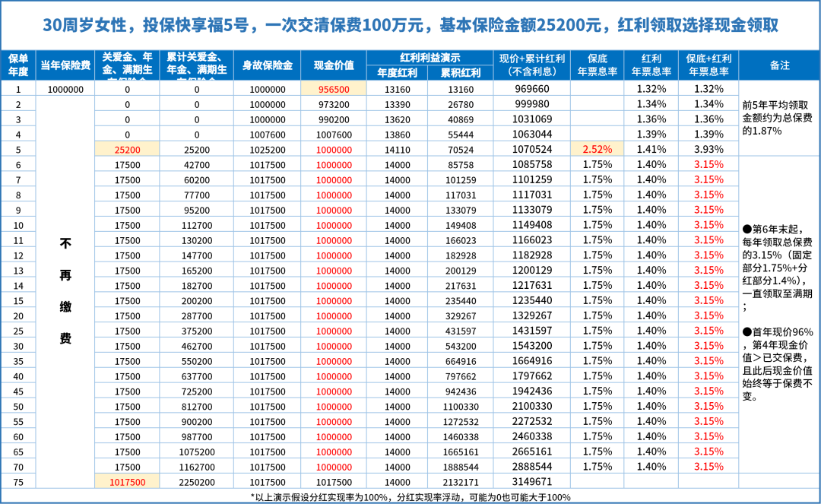Select the 红利利益演示 merged header

pyautogui.click(x=430, y=58)
